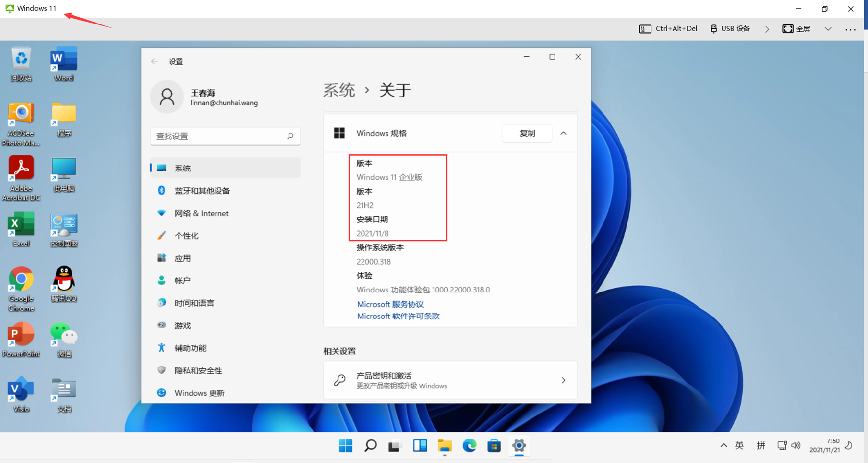Open Task View in taskbar
This screenshot has height=463, width=868.
tap(395, 446)
